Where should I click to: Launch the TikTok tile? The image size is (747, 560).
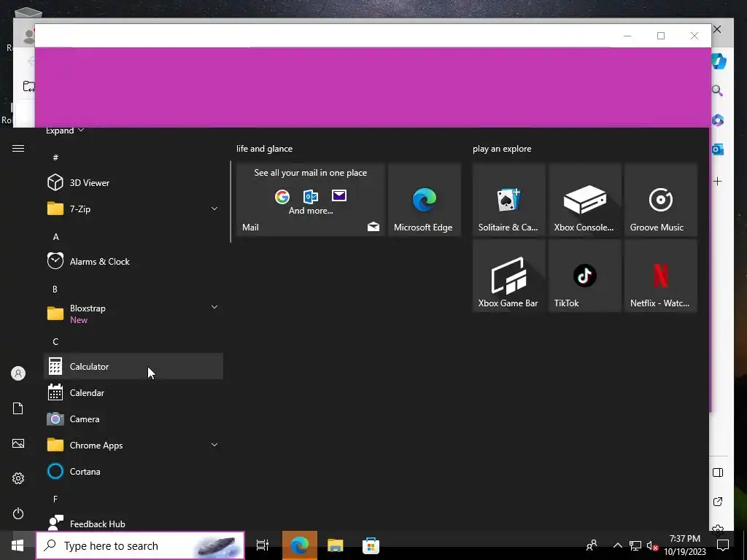(585, 276)
